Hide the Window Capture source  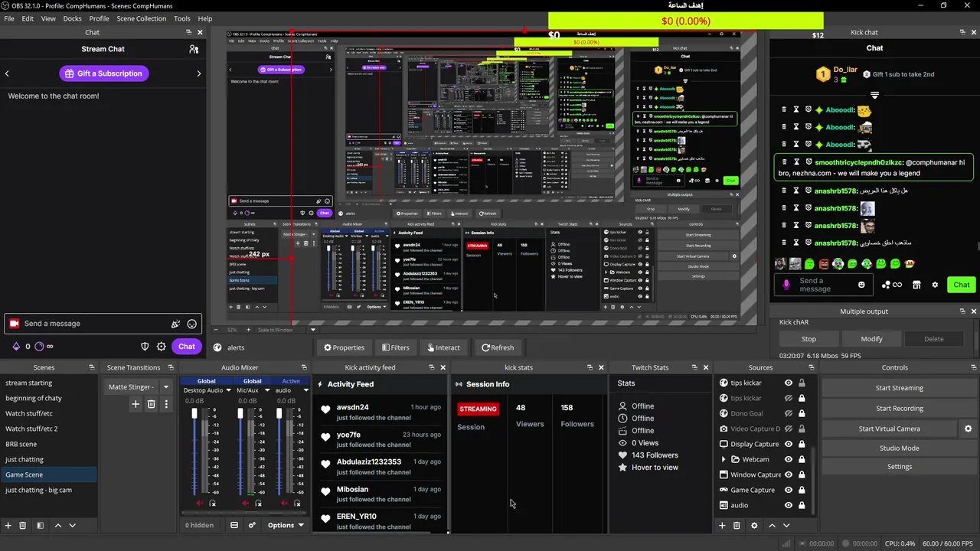click(x=789, y=474)
